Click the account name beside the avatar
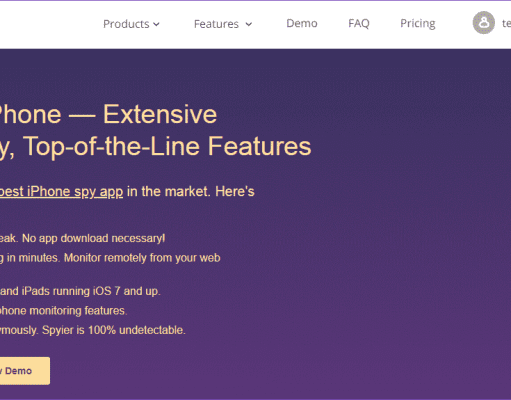The height and width of the screenshot is (400, 511). point(506,23)
